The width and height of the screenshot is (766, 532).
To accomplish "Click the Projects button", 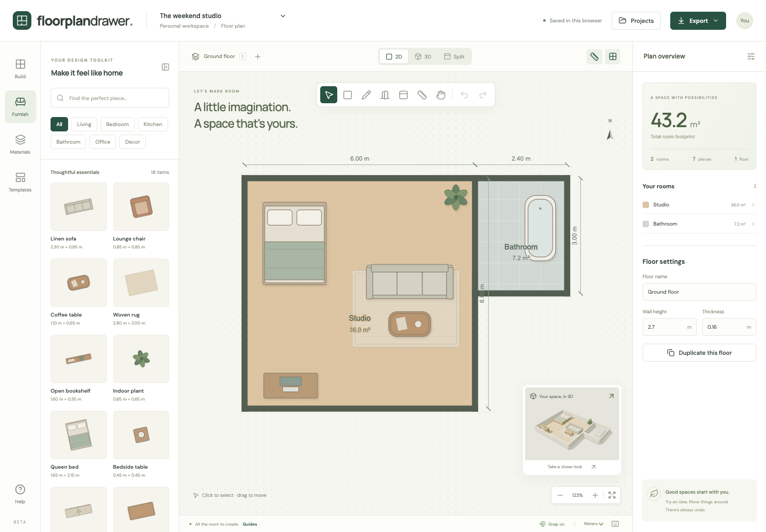I will (x=636, y=21).
